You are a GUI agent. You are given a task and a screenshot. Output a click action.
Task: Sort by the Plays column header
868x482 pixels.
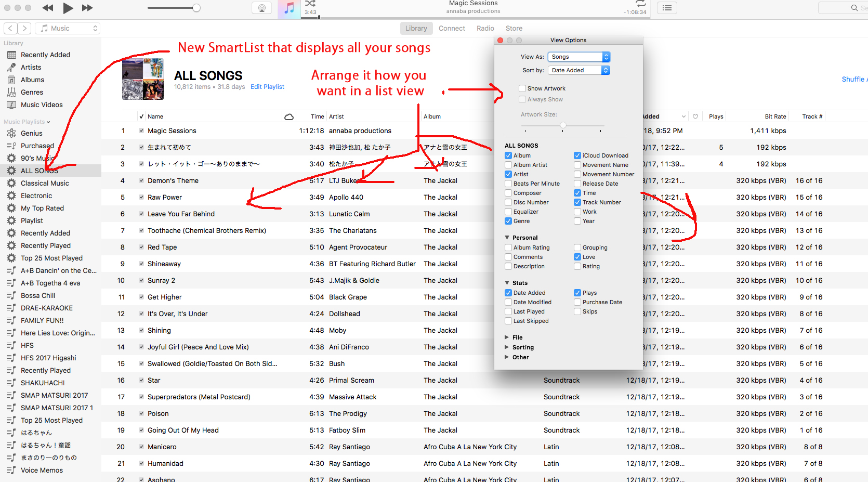716,116
